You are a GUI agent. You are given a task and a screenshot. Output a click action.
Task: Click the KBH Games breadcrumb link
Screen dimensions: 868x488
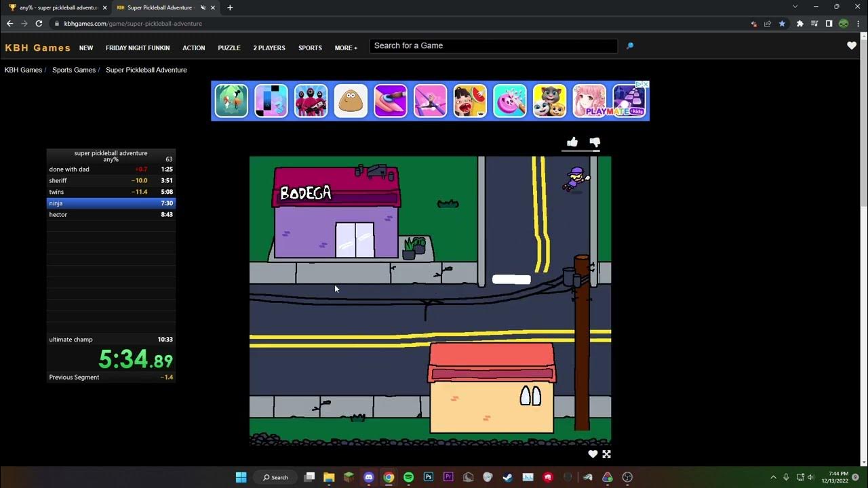coord(23,70)
